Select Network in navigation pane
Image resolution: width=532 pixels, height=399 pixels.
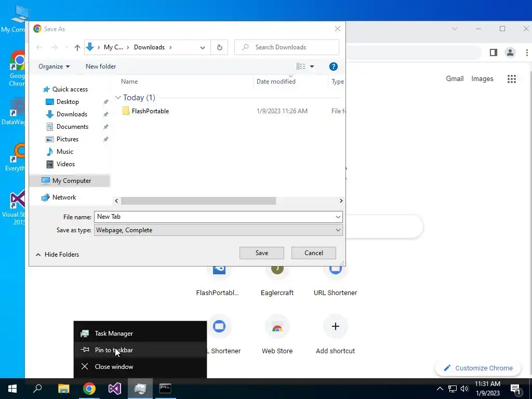click(x=64, y=197)
